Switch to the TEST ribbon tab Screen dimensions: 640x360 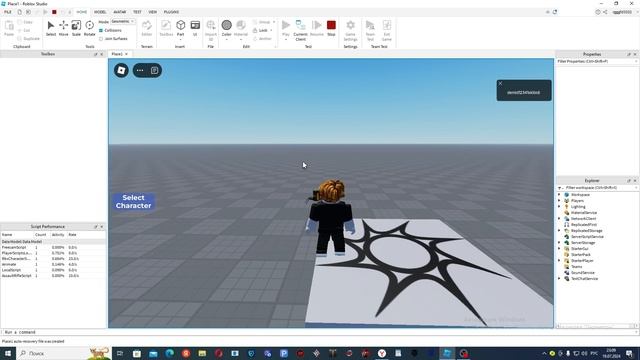pos(137,12)
